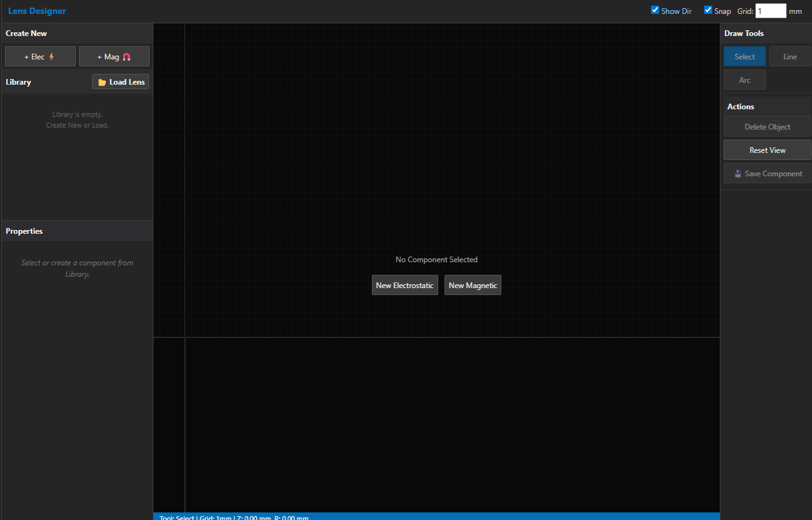Click the Lens Designer title
The image size is (812, 520).
click(37, 11)
